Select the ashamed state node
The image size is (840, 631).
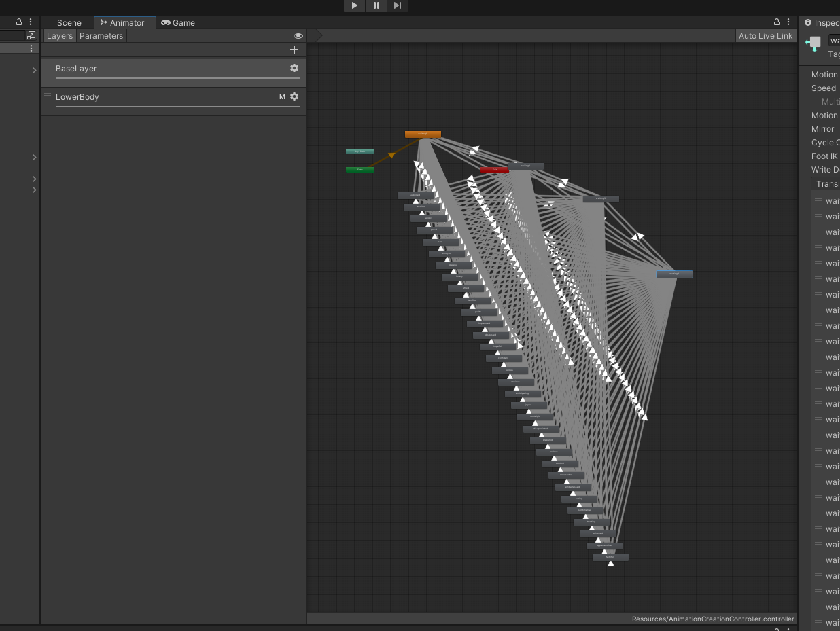[x=597, y=533]
